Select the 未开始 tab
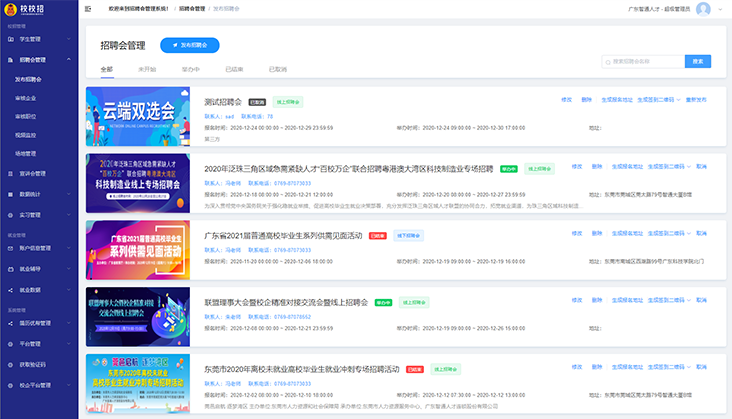The image size is (732, 419). coord(147,69)
